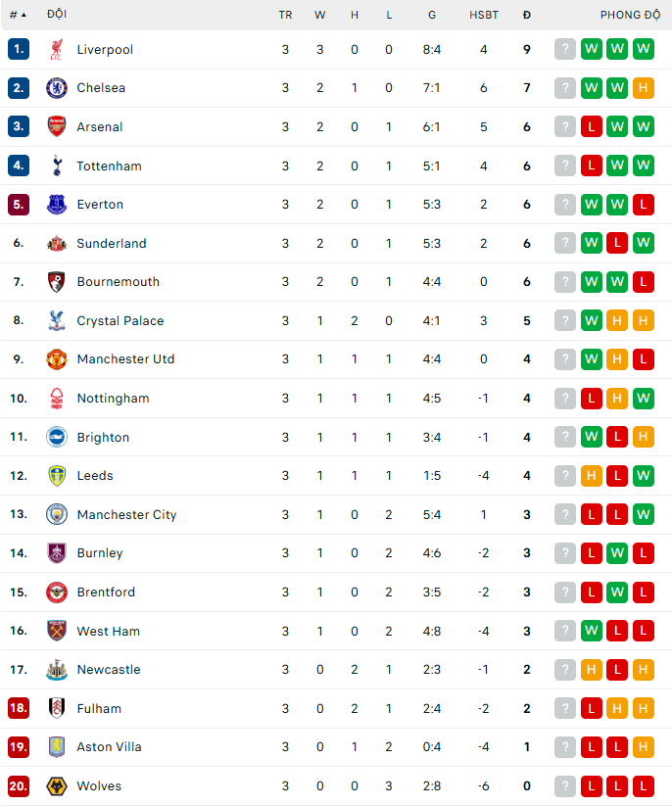
Task: Open the Aston Villa team link
Action: click(109, 747)
